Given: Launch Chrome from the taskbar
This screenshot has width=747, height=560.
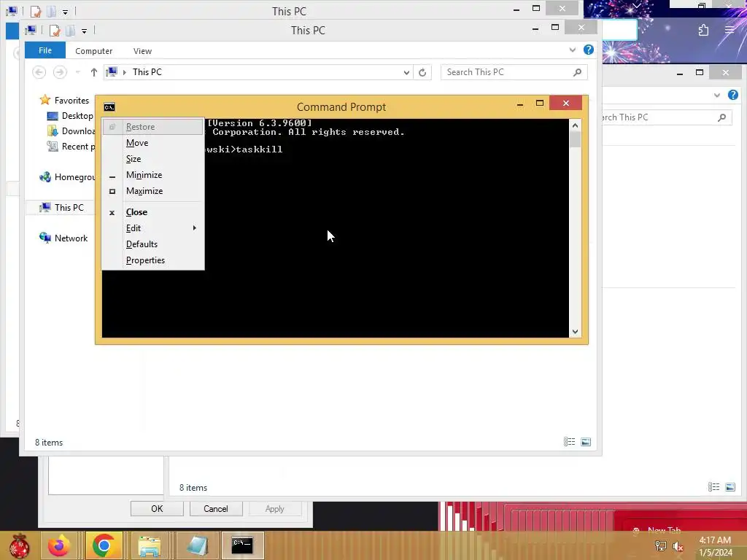Looking at the screenshot, I should point(104,545).
